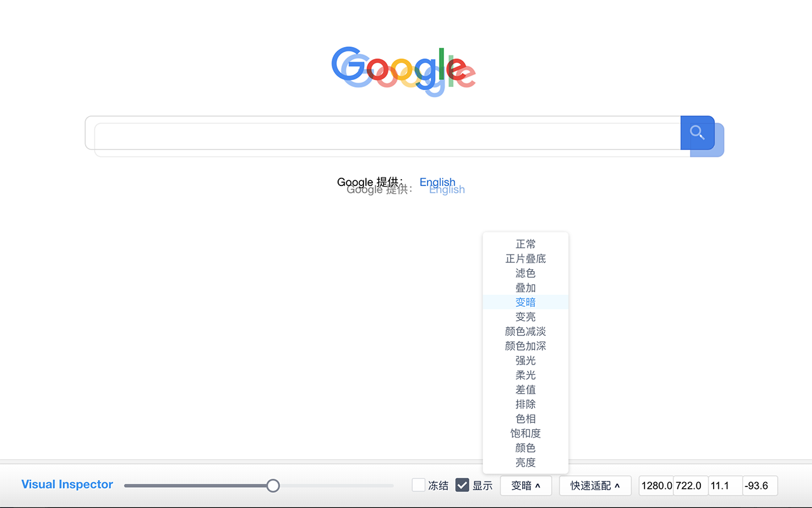Select the 滤色 blend mode option
Viewport: 812px width, 508px height.
pos(525,273)
